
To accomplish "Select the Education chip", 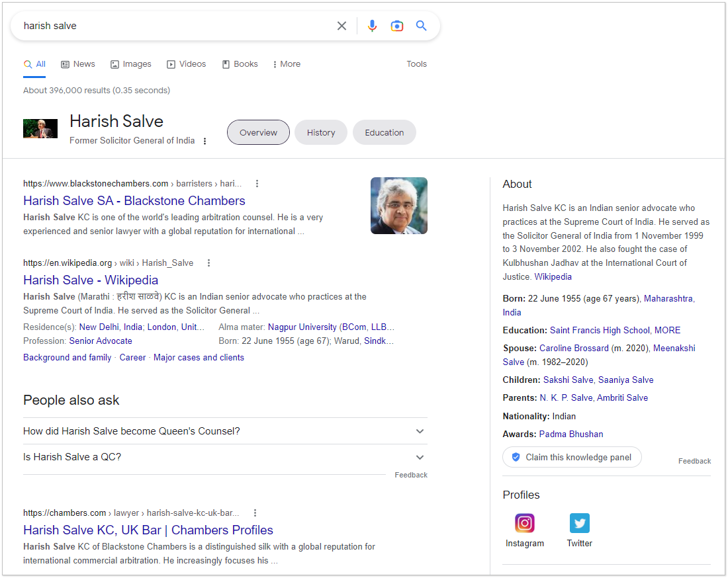I will (x=385, y=133).
